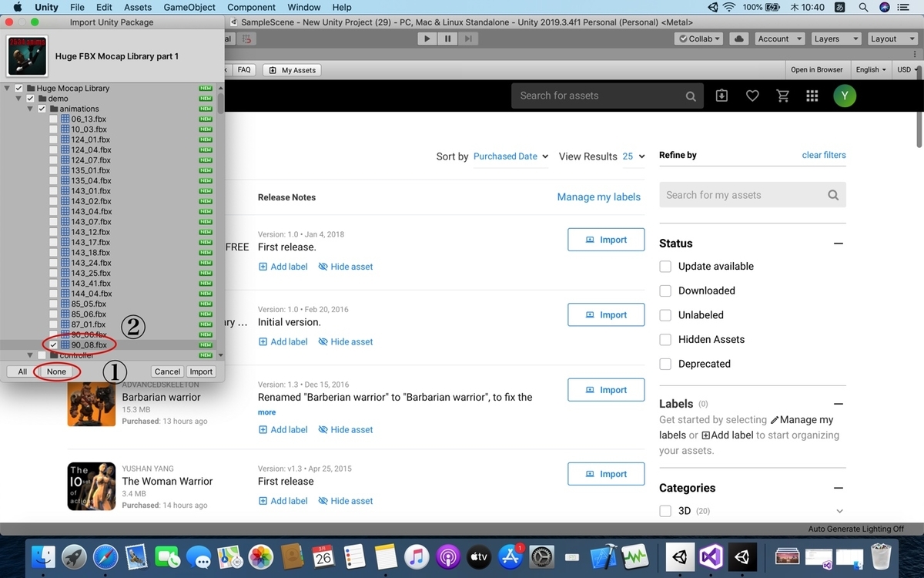
Task: Check the 3D category checkbox
Action: (x=665, y=511)
